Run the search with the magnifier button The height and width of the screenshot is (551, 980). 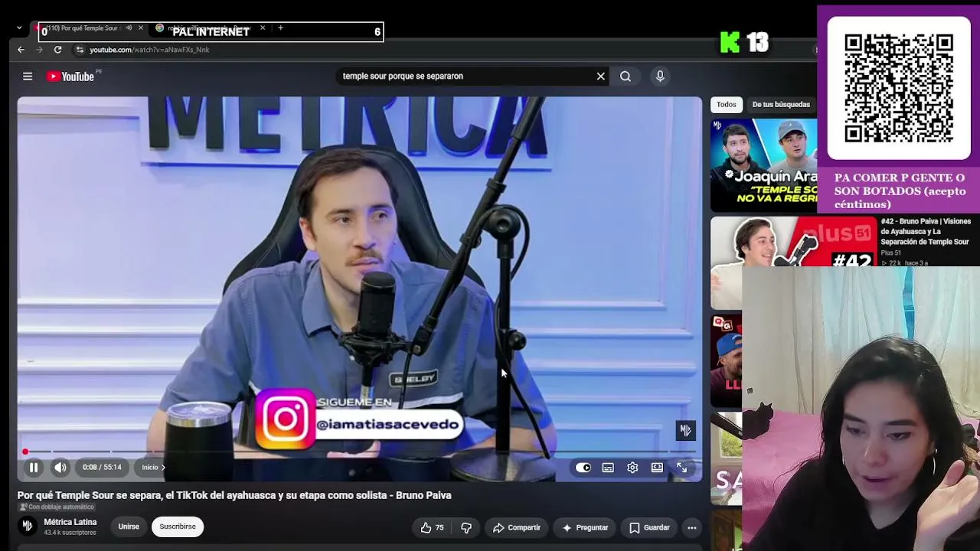pos(626,76)
